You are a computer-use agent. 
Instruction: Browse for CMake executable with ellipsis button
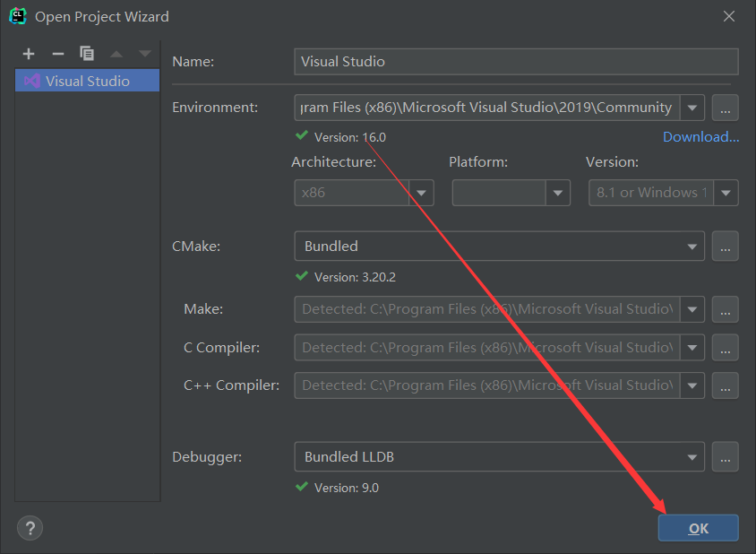click(x=726, y=247)
